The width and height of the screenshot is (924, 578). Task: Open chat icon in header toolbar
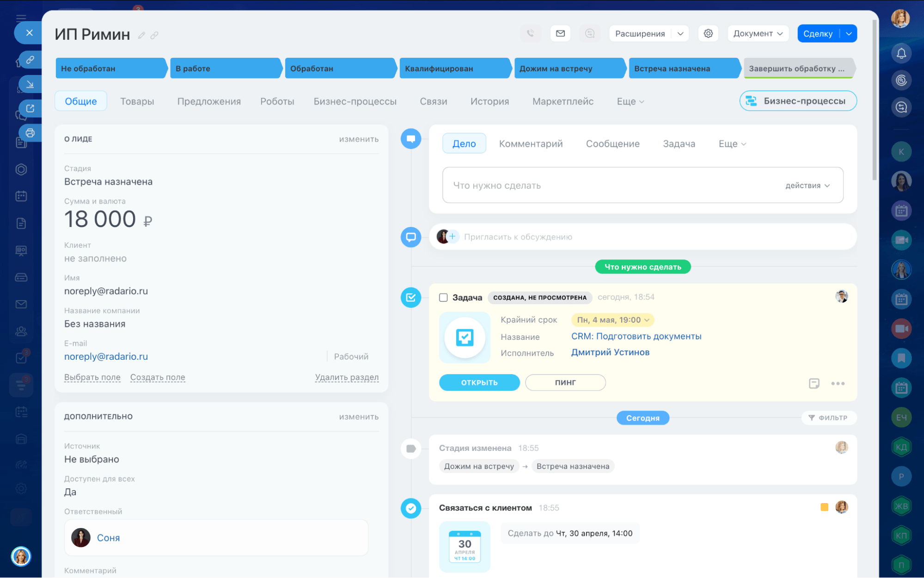click(x=590, y=33)
